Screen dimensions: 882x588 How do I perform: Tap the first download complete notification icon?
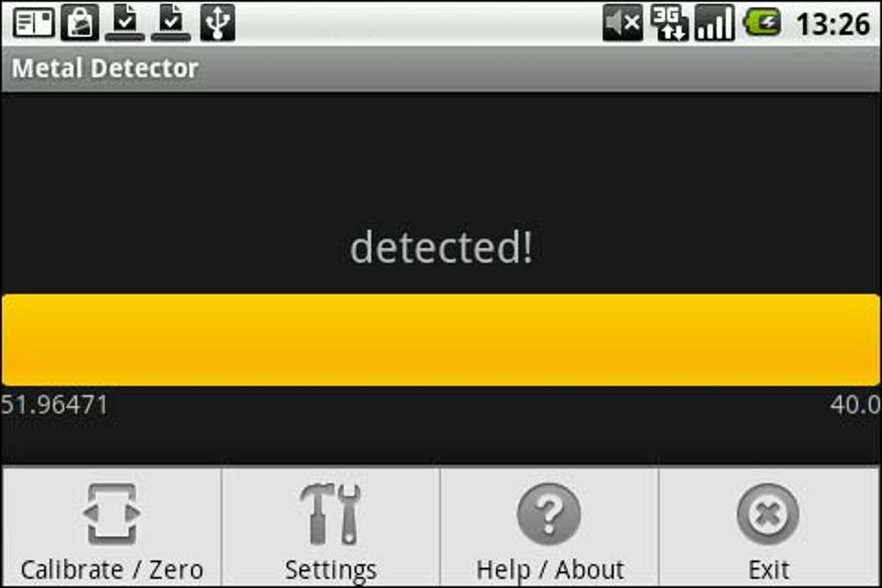coord(125,23)
